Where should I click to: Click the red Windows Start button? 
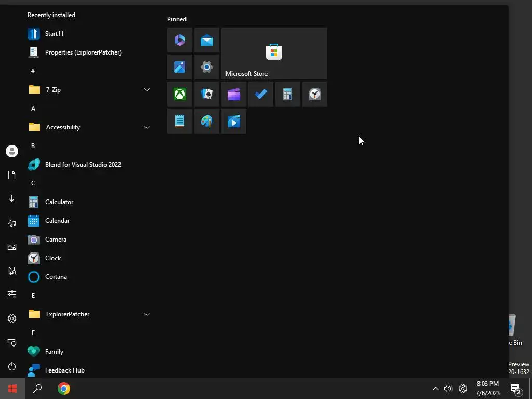pos(12,389)
